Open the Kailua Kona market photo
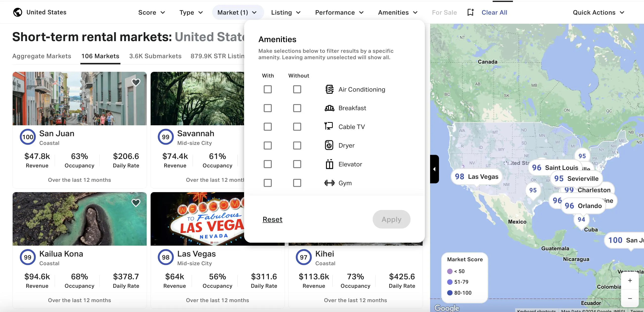Screen dimensions: 644x312 (79, 219)
